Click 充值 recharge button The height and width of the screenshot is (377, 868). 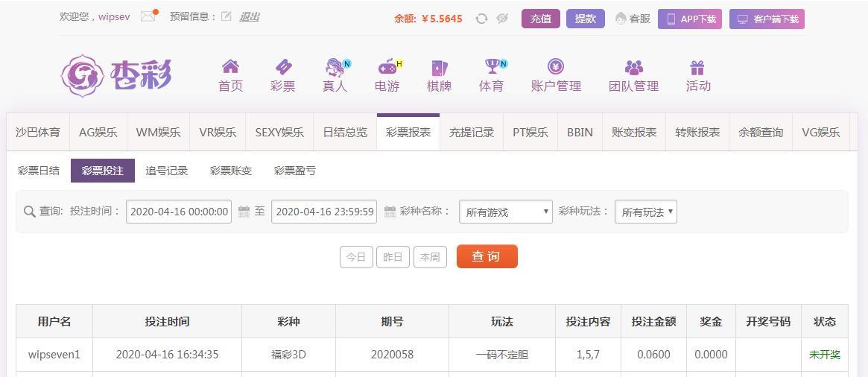click(541, 19)
